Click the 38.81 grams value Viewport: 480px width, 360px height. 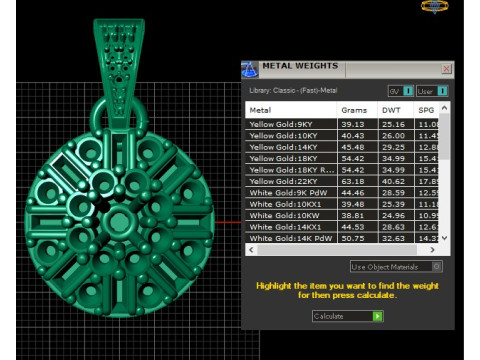click(x=353, y=216)
